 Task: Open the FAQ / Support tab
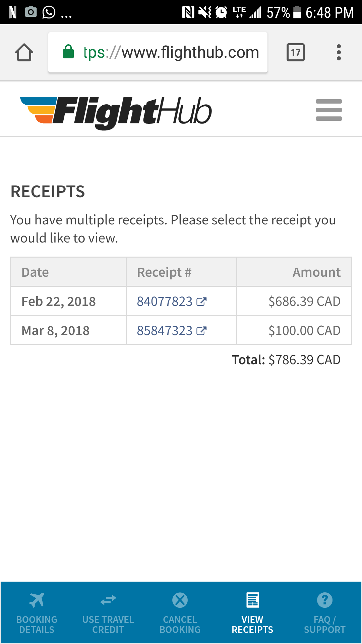tap(324, 613)
